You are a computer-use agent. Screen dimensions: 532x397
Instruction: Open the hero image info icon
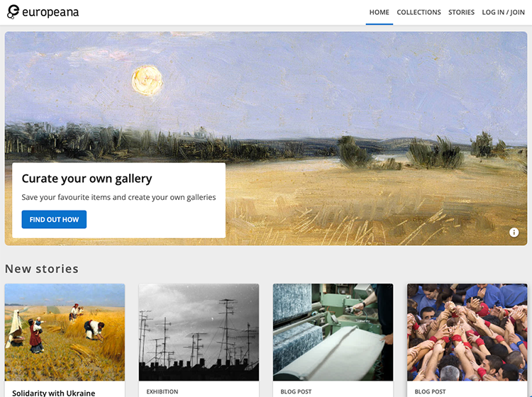click(514, 233)
